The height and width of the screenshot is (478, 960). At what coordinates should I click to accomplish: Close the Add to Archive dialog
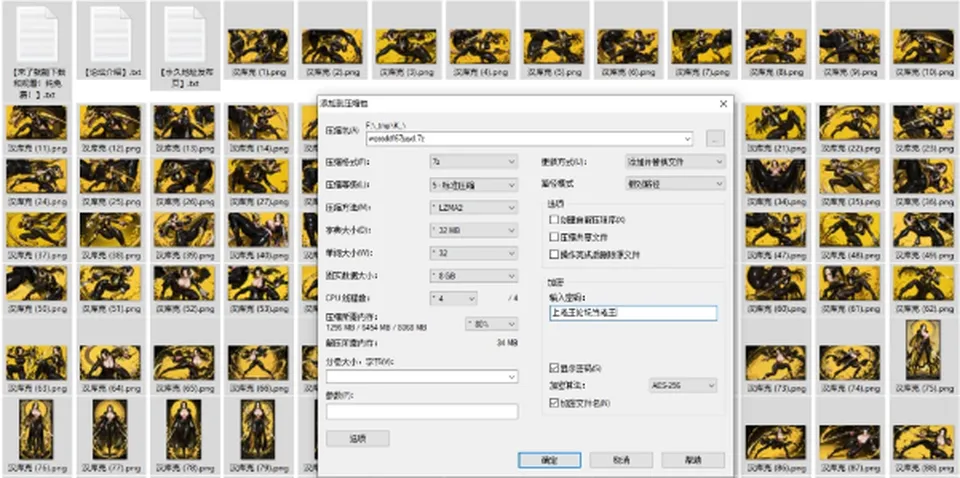coord(723,104)
